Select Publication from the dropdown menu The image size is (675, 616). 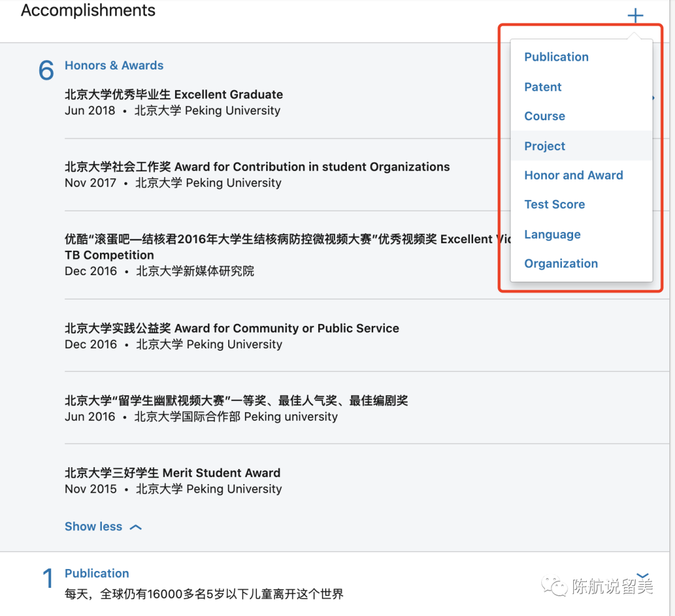click(556, 57)
